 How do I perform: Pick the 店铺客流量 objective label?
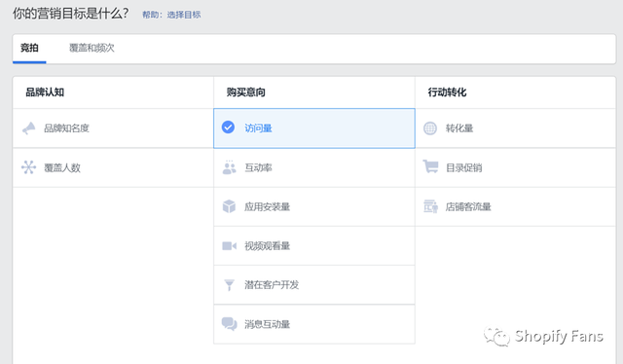468,206
